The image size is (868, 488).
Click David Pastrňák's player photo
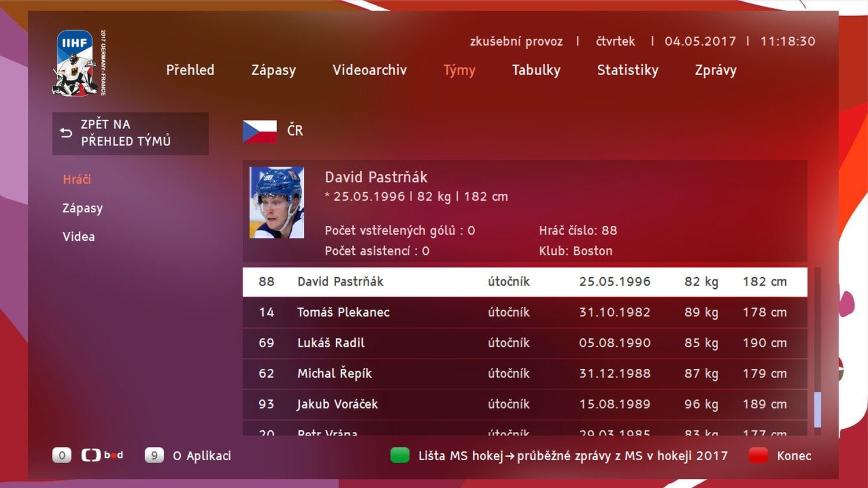tap(277, 202)
